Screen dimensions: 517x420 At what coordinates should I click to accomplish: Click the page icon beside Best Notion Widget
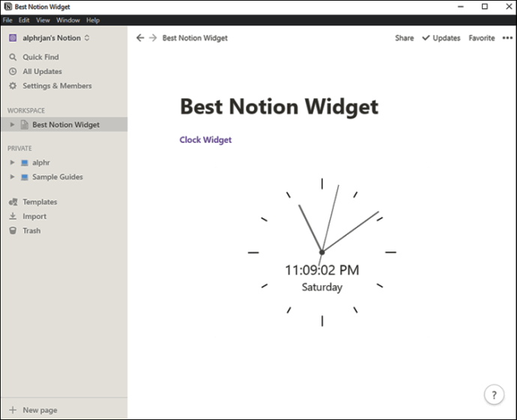pyautogui.click(x=25, y=124)
